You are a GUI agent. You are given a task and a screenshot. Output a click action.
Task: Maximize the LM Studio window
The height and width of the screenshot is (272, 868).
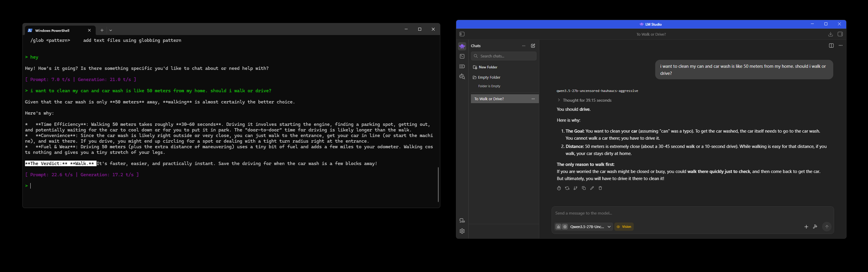point(826,24)
